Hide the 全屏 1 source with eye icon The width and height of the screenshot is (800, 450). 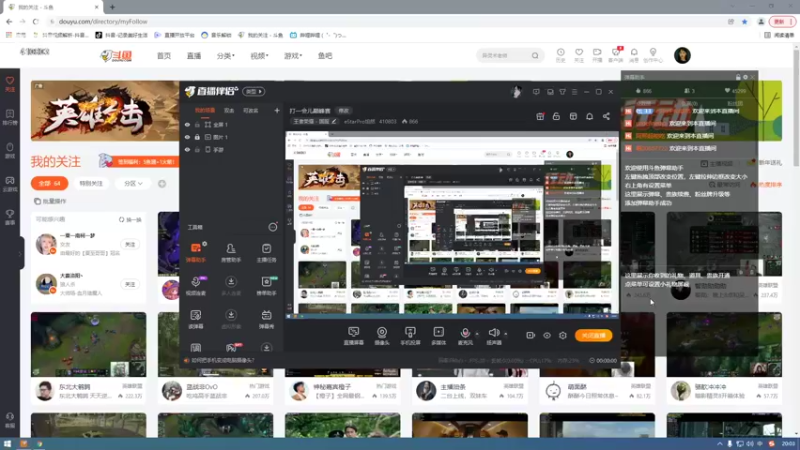pyautogui.click(x=187, y=124)
